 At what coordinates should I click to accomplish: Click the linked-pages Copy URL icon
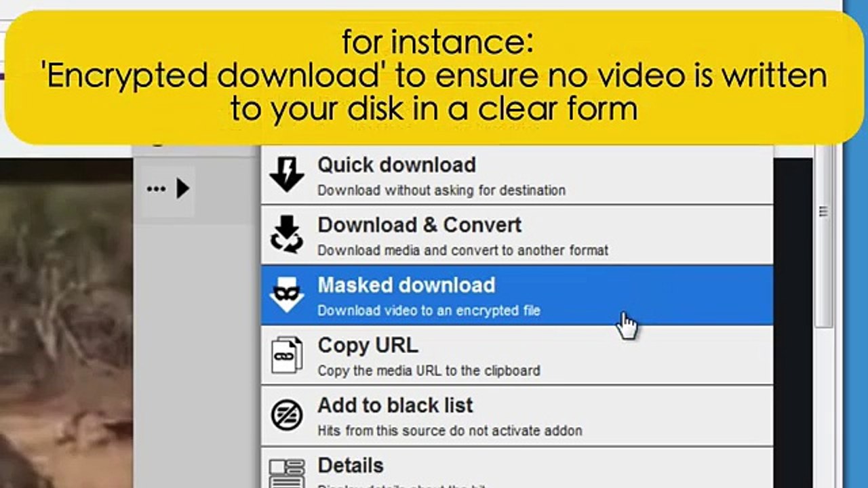tap(287, 354)
